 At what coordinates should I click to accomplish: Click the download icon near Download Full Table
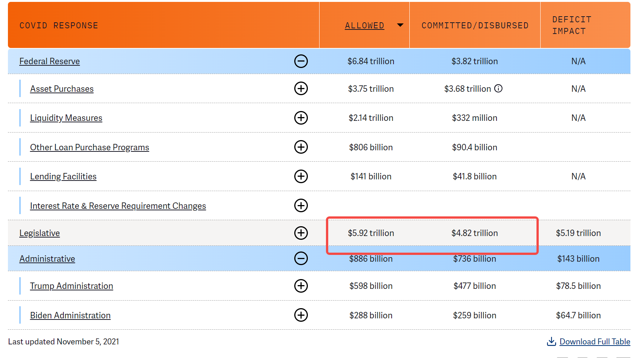pyautogui.click(x=551, y=341)
